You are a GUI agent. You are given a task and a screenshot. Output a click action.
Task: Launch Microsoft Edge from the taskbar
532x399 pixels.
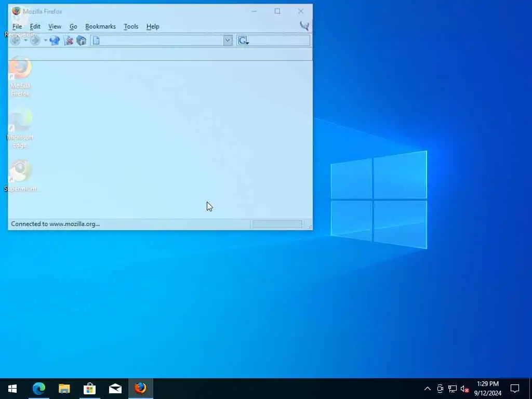click(x=38, y=389)
